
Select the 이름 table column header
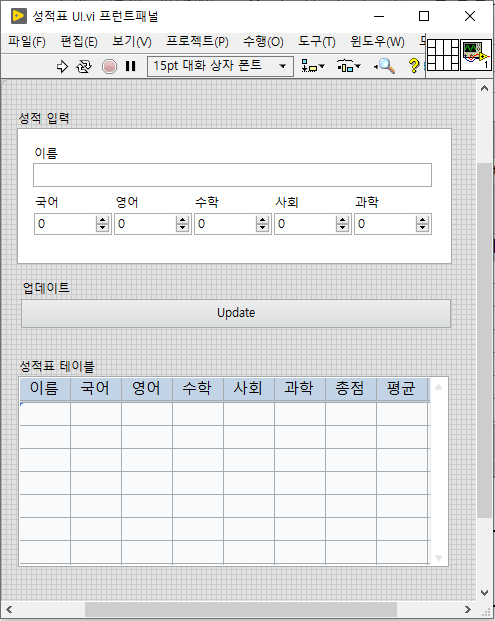[45, 389]
